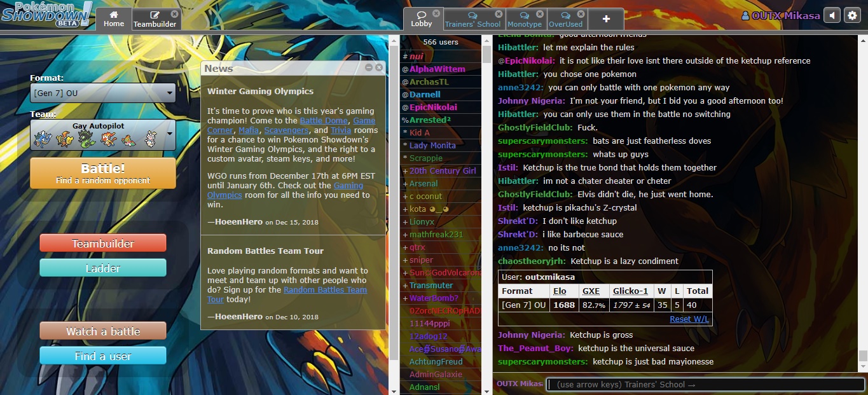The width and height of the screenshot is (868, 395).
Task: Select user Lady Monita in the list
Action: (x=441, y=145)
